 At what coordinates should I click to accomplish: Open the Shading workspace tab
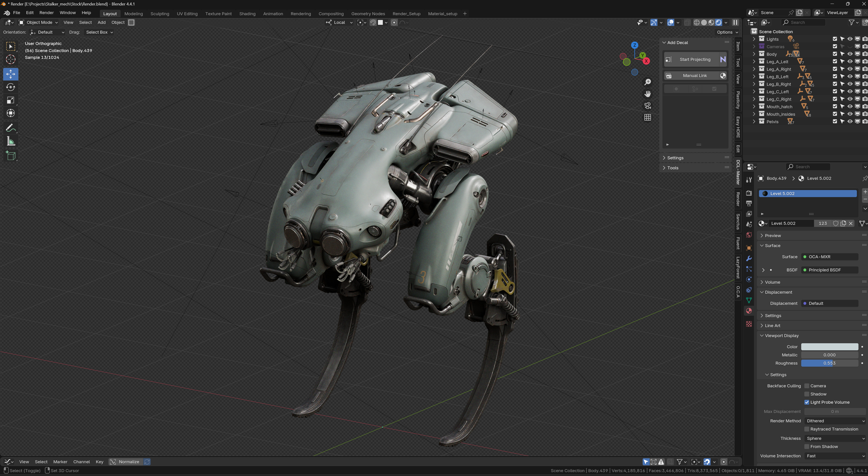tap(247, 14)
